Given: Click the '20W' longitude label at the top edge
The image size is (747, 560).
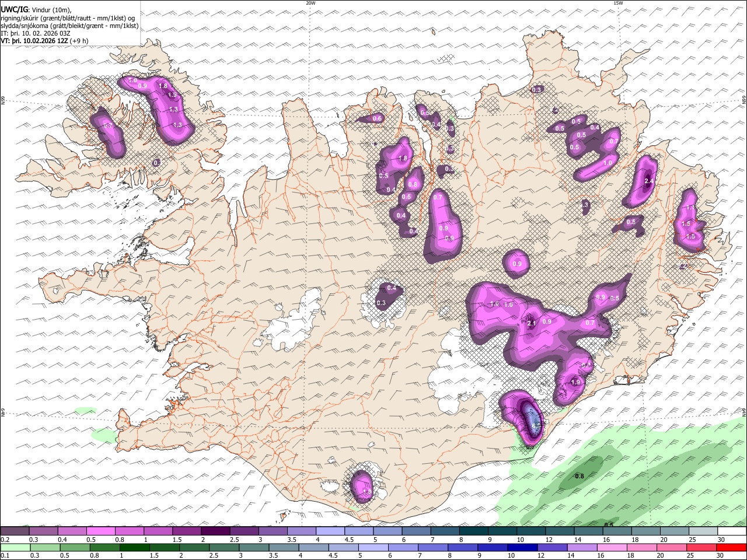Looking at the screenshot, I should 310,3.
